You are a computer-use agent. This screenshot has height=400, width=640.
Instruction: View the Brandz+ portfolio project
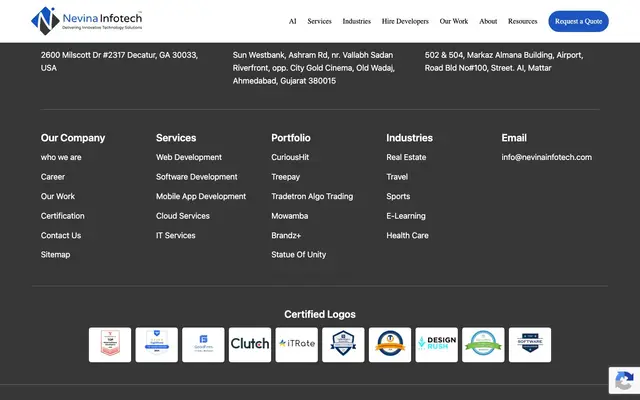tap(286, 236)
